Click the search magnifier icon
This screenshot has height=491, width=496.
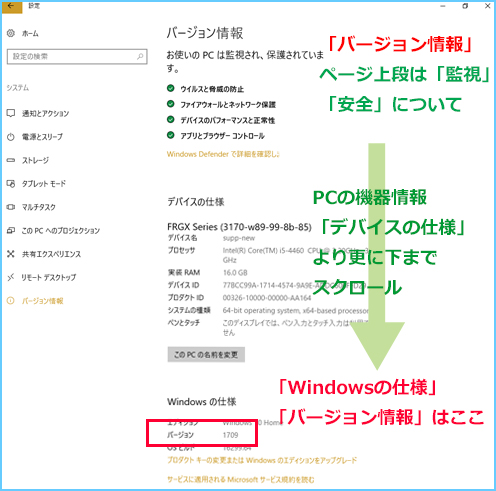click(140, 56)
